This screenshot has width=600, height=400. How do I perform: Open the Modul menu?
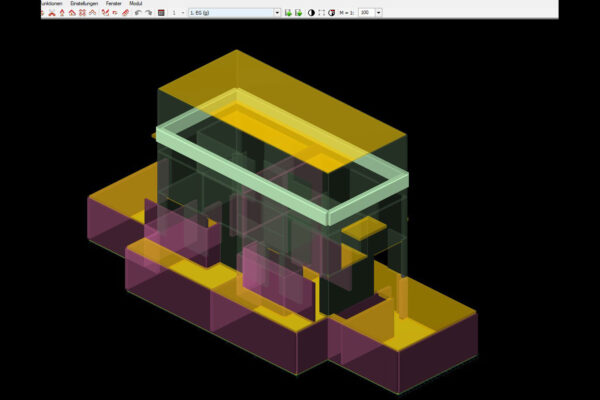[x=136, y=3]
